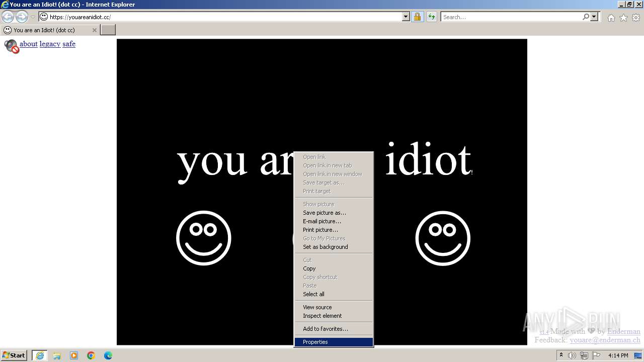Open the Favorites star icon
The height and width of the screenshot is (362, 644).
[x=623, y=18]
